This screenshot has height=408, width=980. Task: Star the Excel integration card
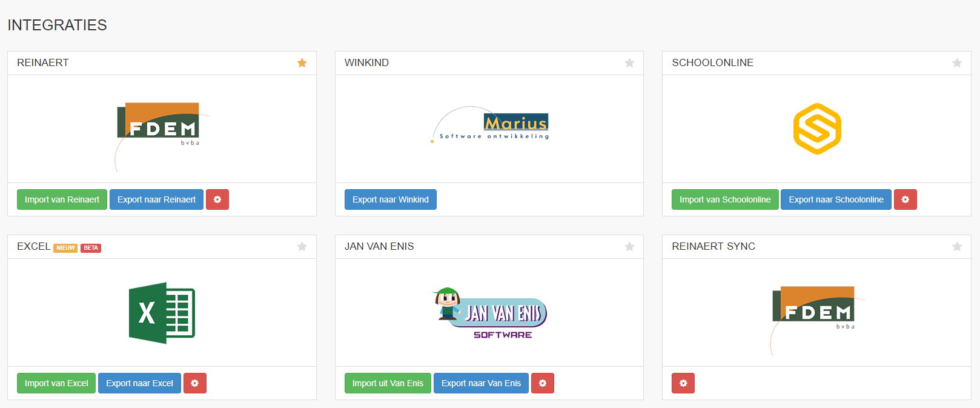[x=302, y=247]
